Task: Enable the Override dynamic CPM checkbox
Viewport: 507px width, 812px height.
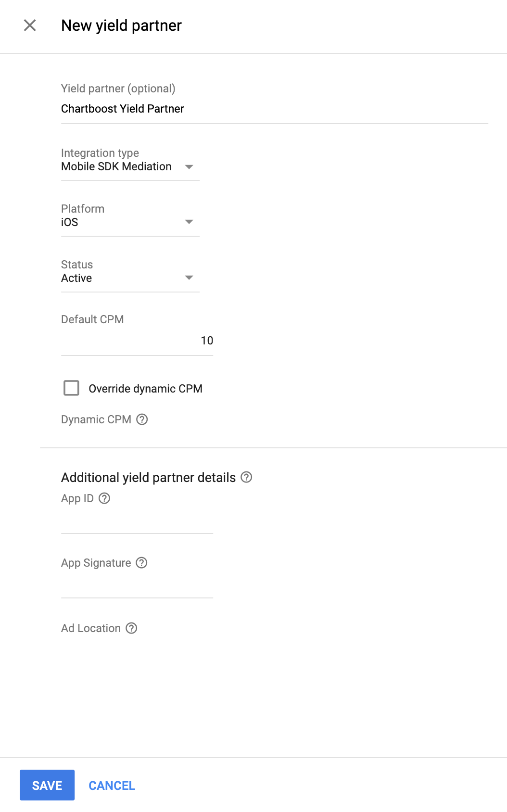Action: pyautogui.click(x=72, y=388)
